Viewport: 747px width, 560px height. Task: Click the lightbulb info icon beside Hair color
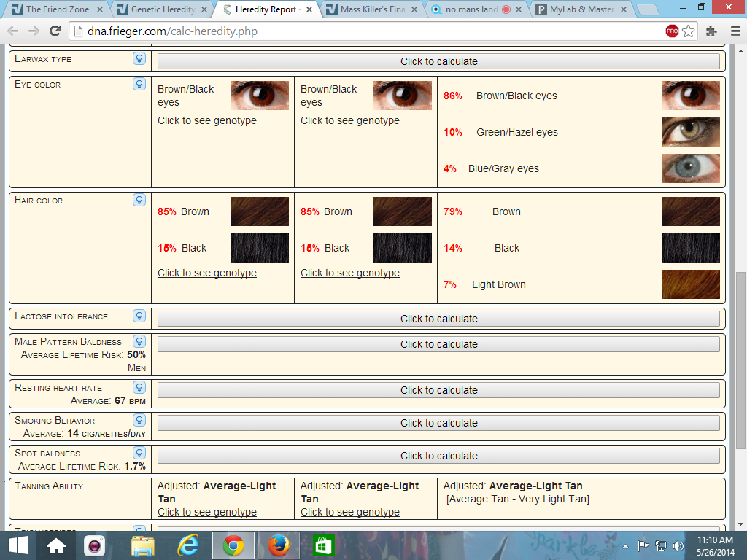pos(139,200)
